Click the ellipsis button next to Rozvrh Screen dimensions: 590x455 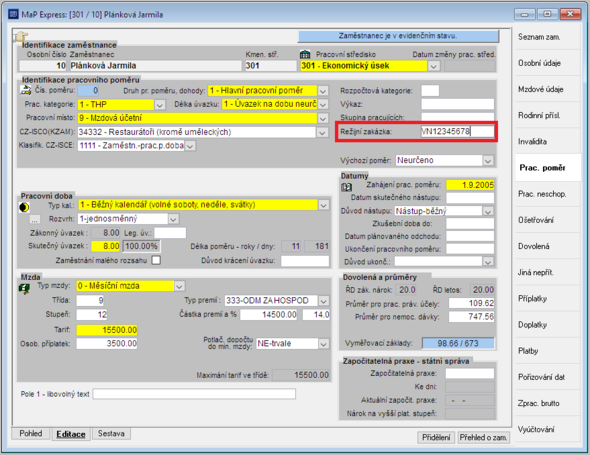pyautogui.click(x=35, y=219)
